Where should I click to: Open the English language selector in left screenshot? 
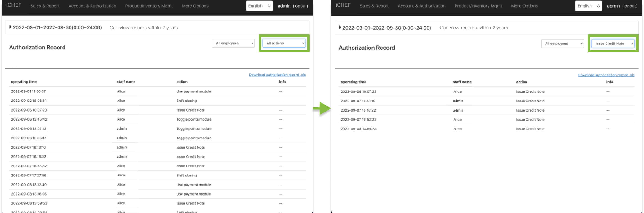click(259, 6)
